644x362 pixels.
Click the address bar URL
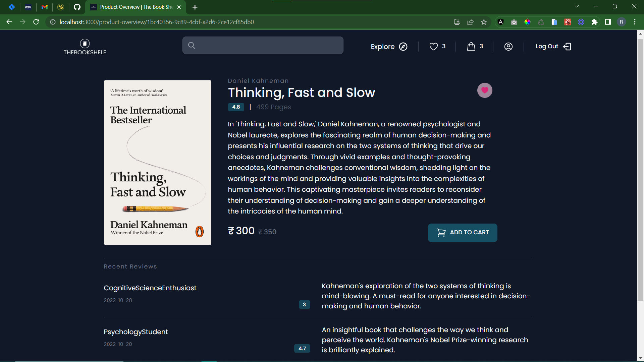click(157, 22)
